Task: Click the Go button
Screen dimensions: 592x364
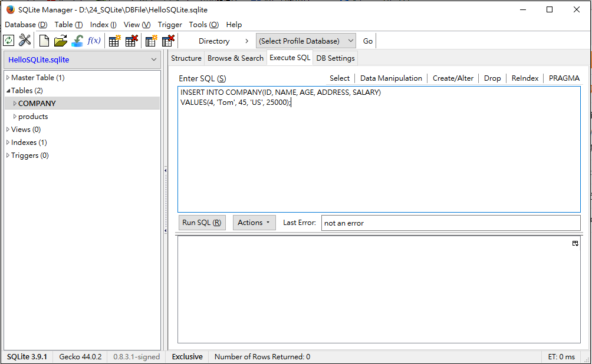Action: coord(368,41)
